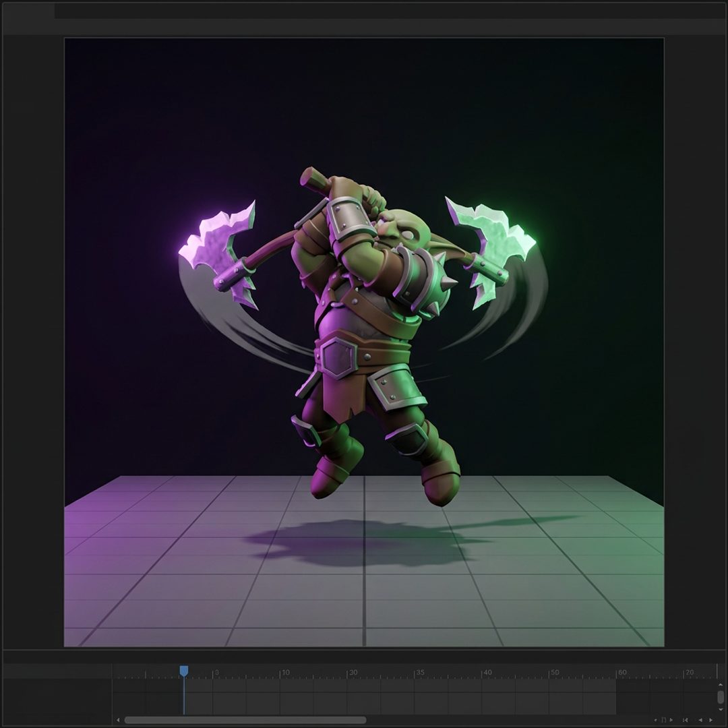Click the horizontal timeline scrollbar thumb
Image resolution: width=728 pixels, height=728 pixels.
245,720
